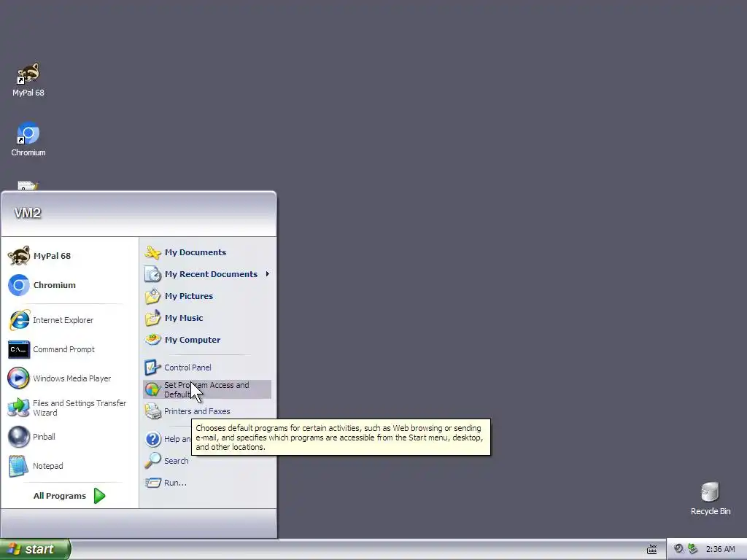This screenshot has height=560, width=747.
Task: Click the Run icon
Action: point(153,483)
